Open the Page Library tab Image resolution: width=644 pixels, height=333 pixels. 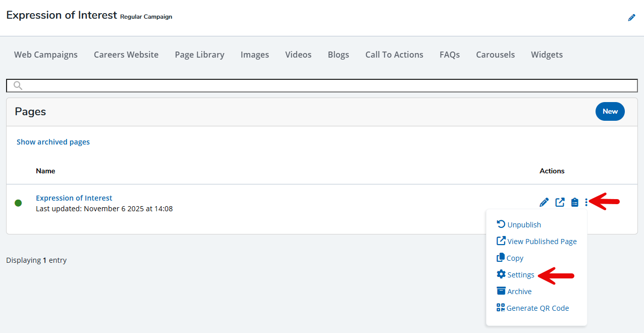click(199, 55)
